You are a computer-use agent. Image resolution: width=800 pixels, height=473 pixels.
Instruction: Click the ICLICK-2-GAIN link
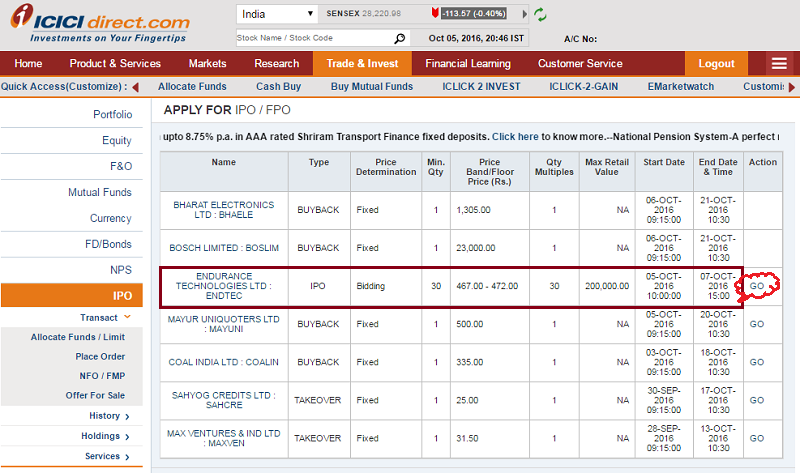tap(583, 86)
